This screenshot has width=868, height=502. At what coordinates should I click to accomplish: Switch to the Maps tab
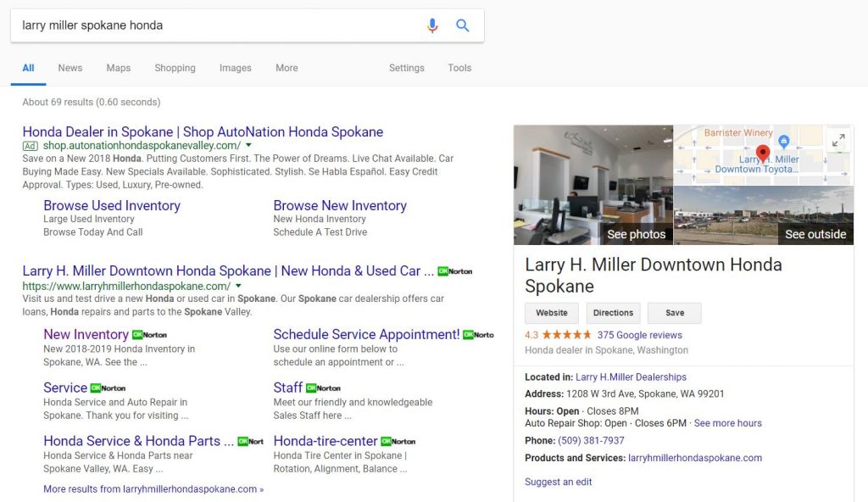(x=119, y=68)
